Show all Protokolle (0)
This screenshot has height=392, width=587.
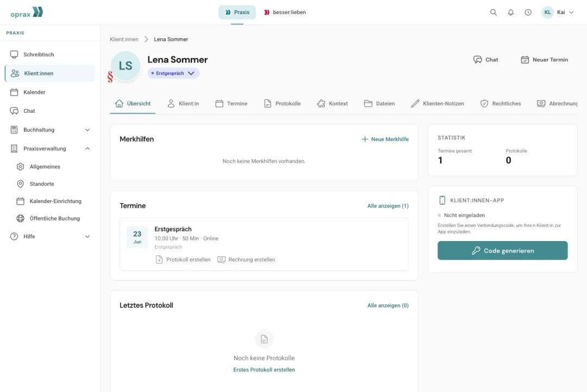pos(388,306)
